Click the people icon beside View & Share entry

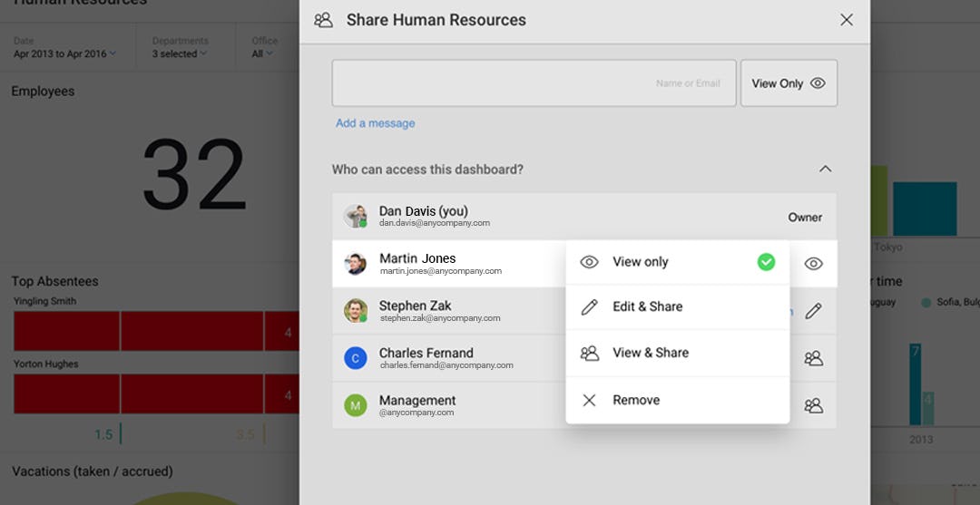[590, 354]
